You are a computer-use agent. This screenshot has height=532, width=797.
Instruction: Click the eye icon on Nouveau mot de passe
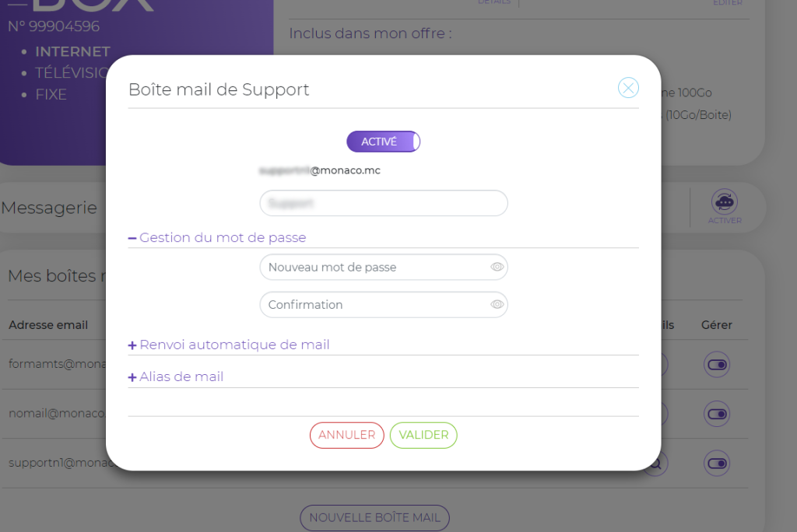click(497, 267)
